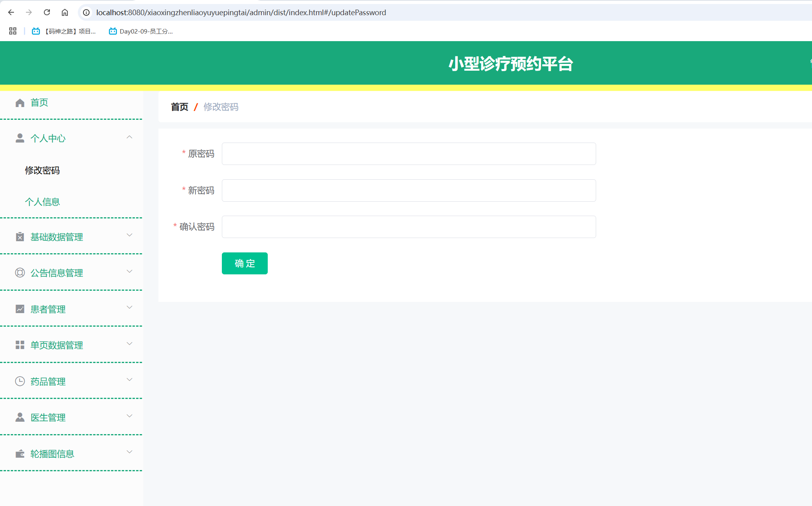Open the 【码神之路】项目 bookmark
The image size is (812, 506).
tap(64, 31)
